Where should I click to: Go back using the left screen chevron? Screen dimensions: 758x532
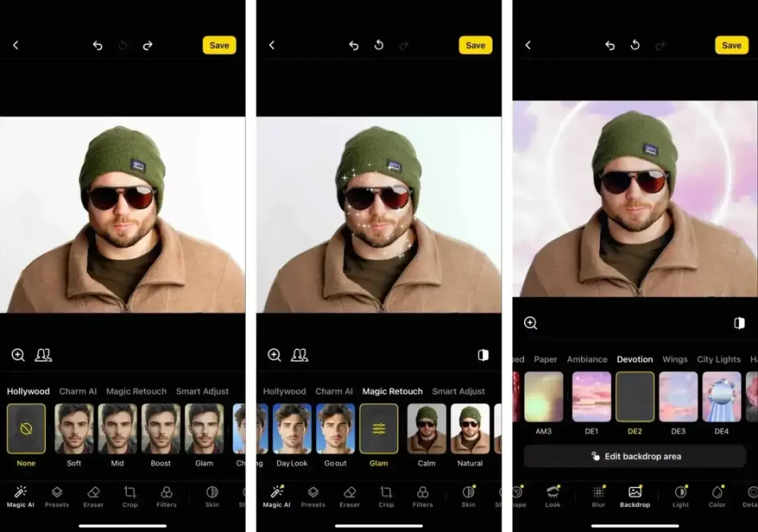pyautogui.click(x=16, y=45)
